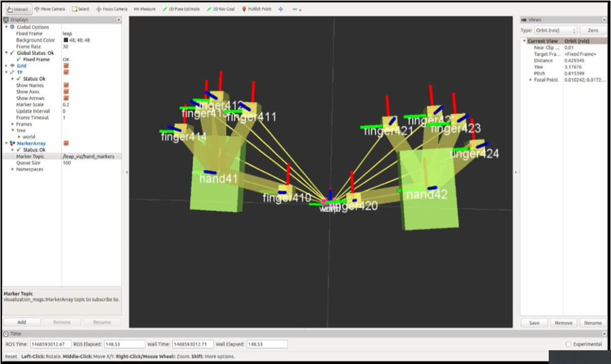
Task: Click the Add display button
Action: click(22, 322)
